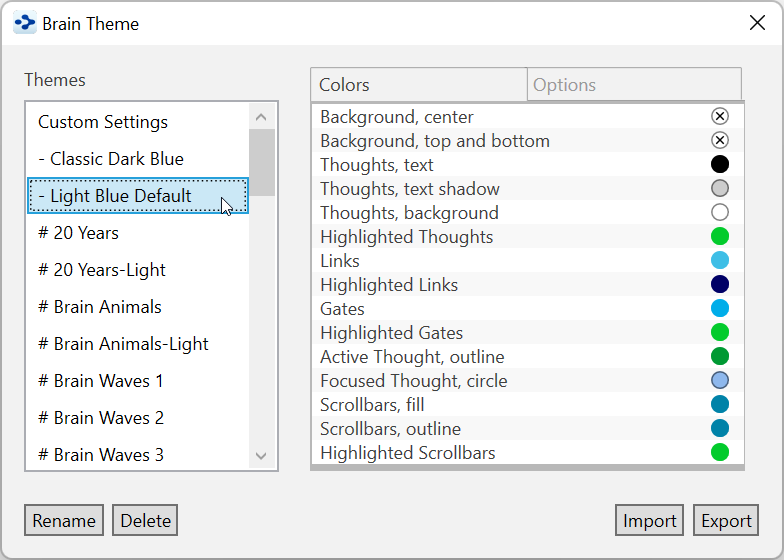Click the Background, top and bottom color icon

[719, 141]
